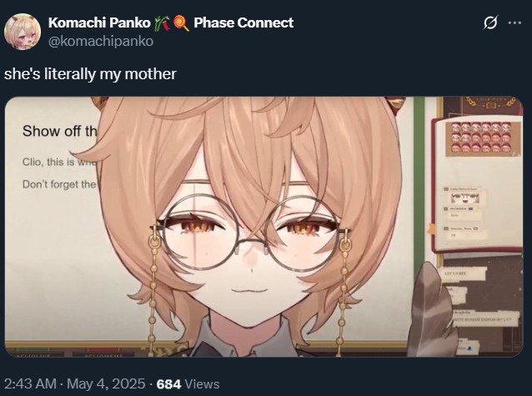Click the character's round glasses in the image
Screen dimensions: 532x396
point(250,233)
